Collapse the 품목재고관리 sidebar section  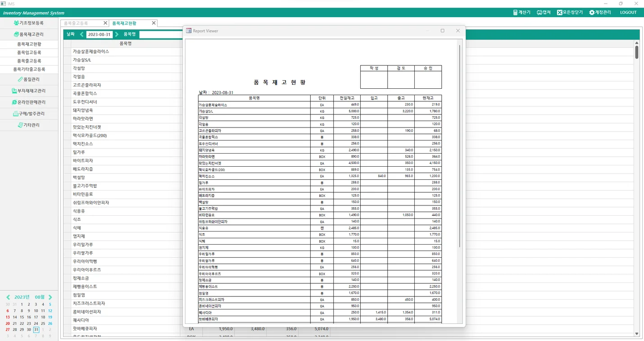tap(29, 34)
